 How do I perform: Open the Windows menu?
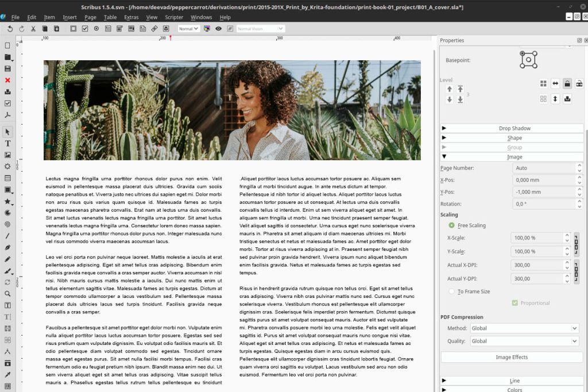pos(202,17)
